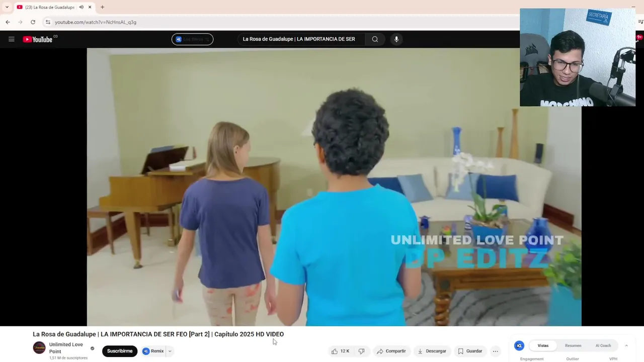Select the La Rosa de Guadalupe tab
The width and height of the screenshot is (644, 362).
(49, 7)
